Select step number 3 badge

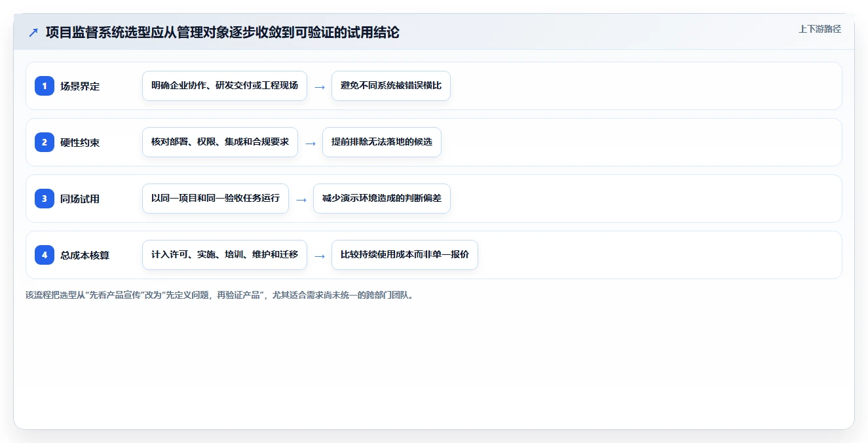(x=45, y=199)
